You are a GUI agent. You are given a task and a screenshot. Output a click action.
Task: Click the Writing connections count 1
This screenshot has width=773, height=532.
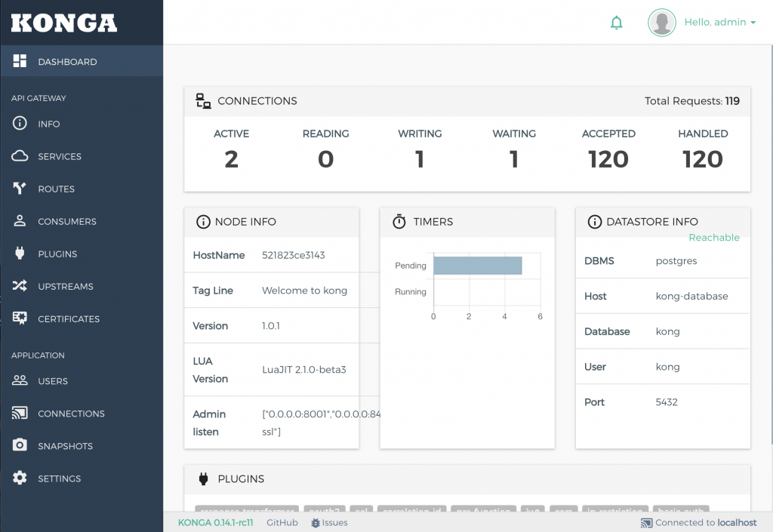pyautogui.click(x=420, y=159)
